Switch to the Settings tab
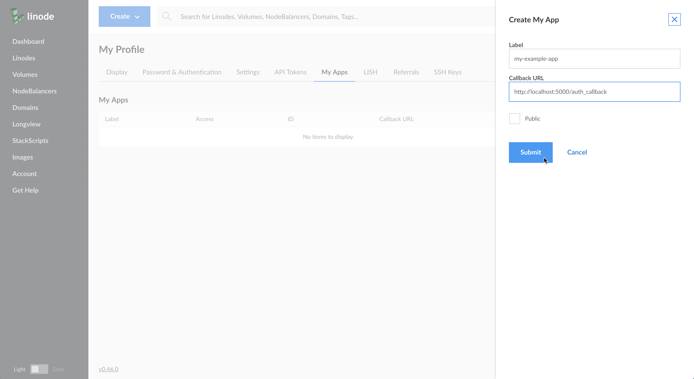Viewport: 694px width, 379px height. pyautogui.click(x=248, y=72)
